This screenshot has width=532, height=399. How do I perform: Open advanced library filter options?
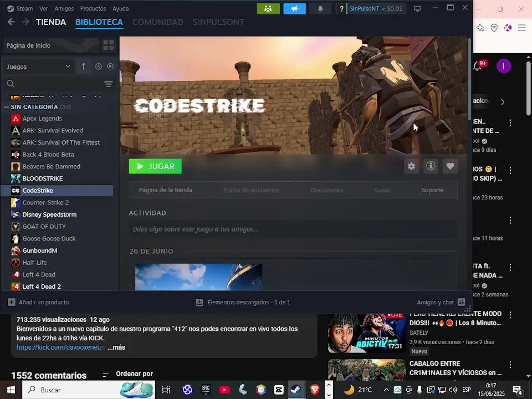pos(108,84)
